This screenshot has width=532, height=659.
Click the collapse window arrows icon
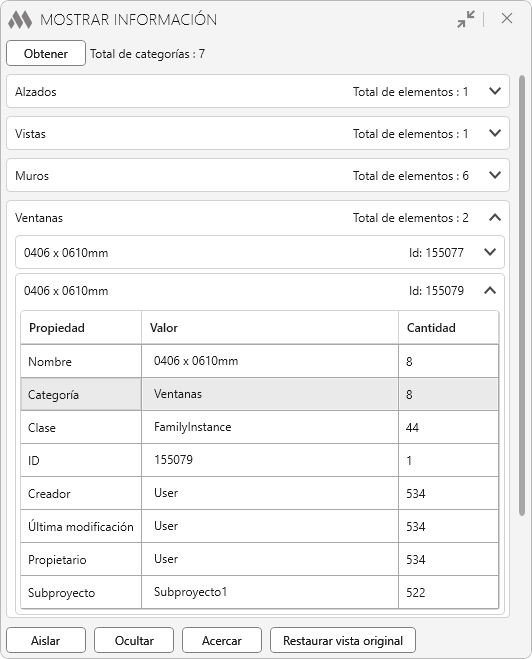466,19
